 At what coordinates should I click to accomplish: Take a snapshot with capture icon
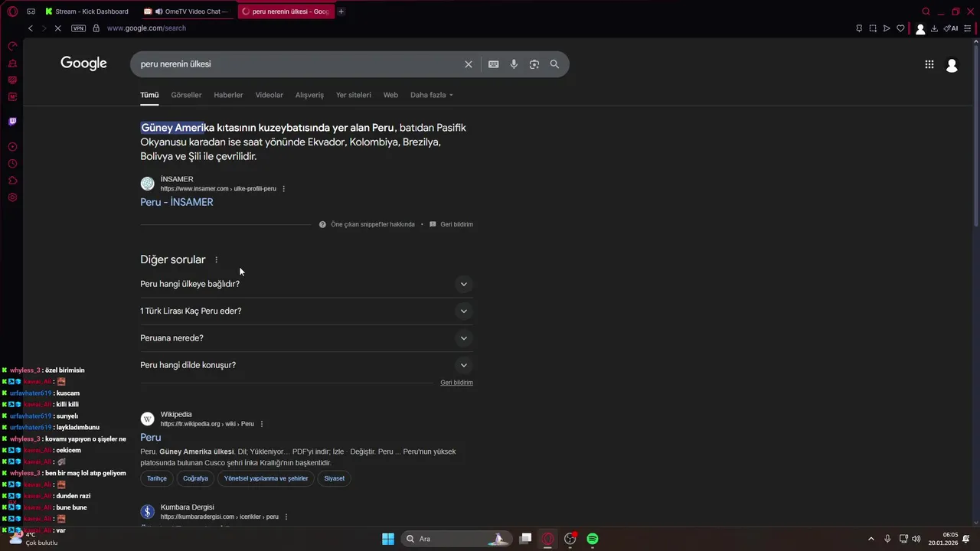(873, 28)
